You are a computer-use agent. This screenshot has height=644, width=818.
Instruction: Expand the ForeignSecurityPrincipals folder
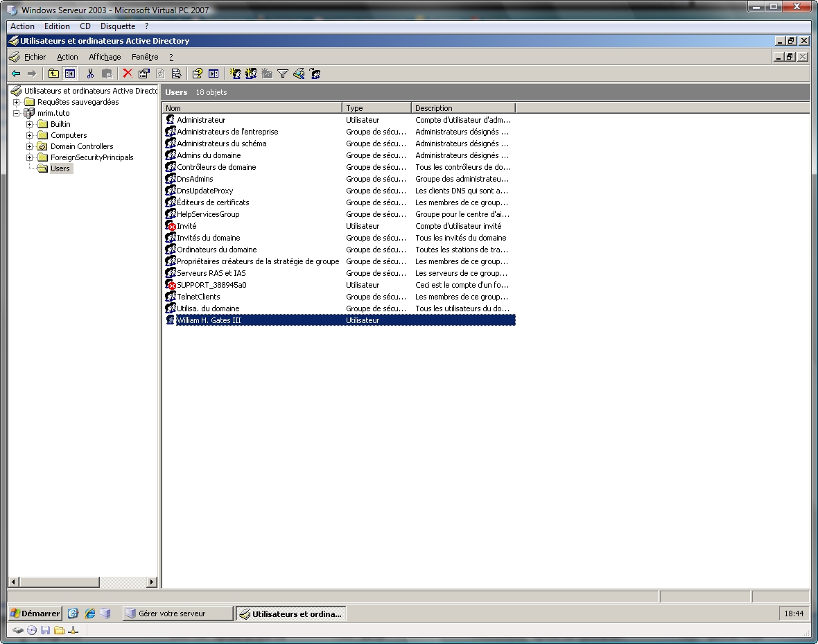(30, 157)
